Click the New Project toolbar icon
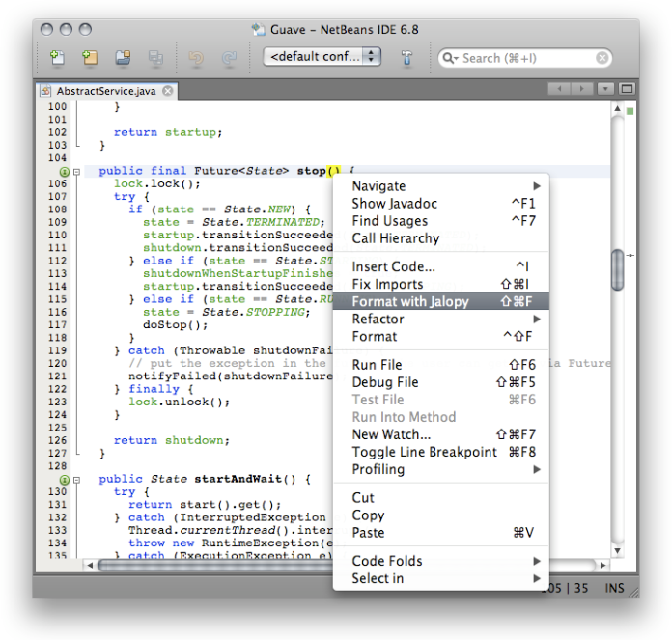This screenshot has height=640, width=672. coord(90,57)
